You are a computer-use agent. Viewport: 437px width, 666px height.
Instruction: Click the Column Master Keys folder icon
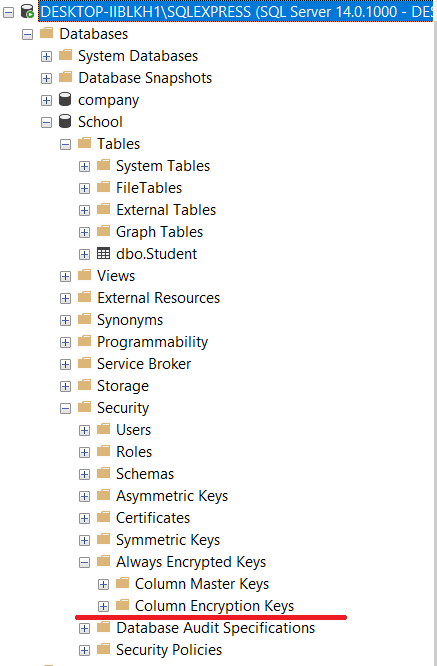(122, 583)
